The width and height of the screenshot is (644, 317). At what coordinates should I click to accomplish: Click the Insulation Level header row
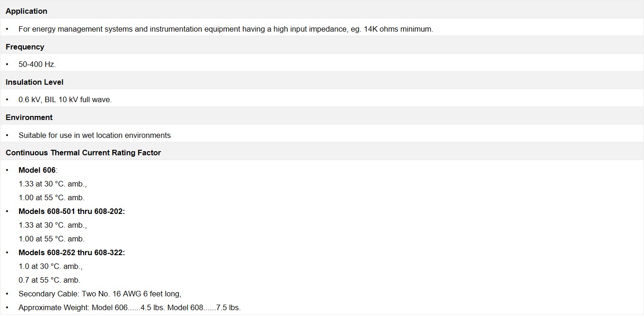pyautogui.click(x=322, y=82)
